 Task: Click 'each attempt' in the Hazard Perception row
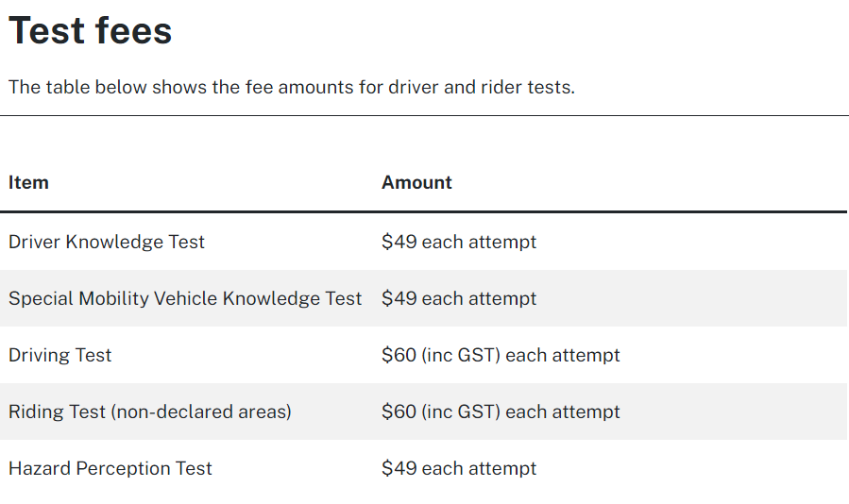tap(479, 468)
